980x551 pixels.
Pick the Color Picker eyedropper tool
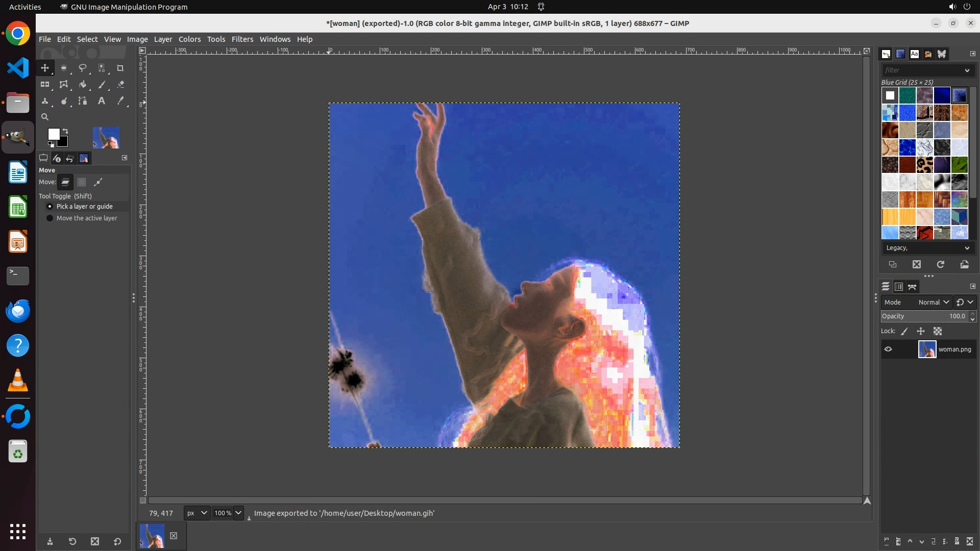tap(120, 101)
